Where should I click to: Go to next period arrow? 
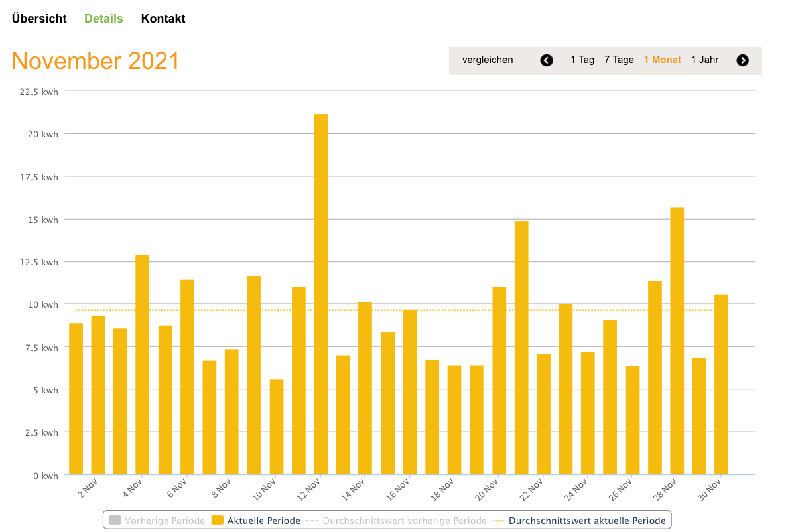click(x=743, y=60)
